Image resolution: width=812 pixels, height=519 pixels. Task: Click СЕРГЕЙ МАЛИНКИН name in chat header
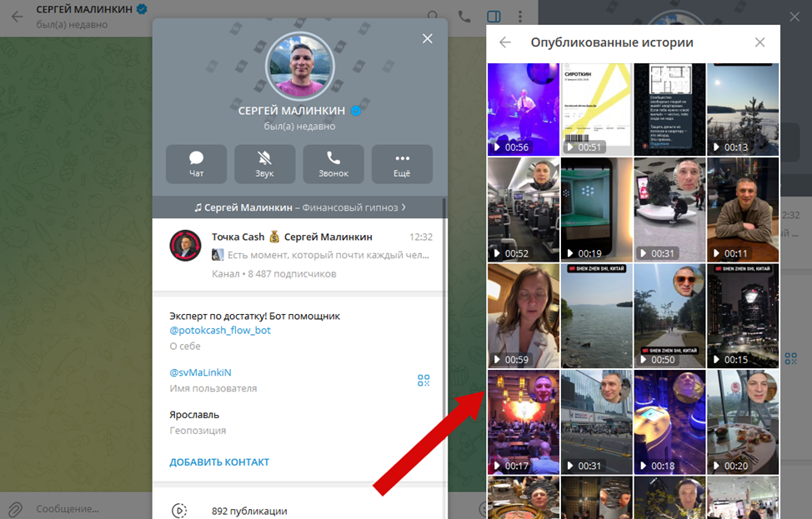point(84,9)
